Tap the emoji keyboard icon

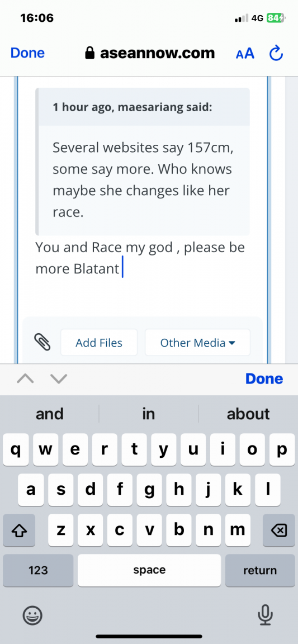(32, 615)
